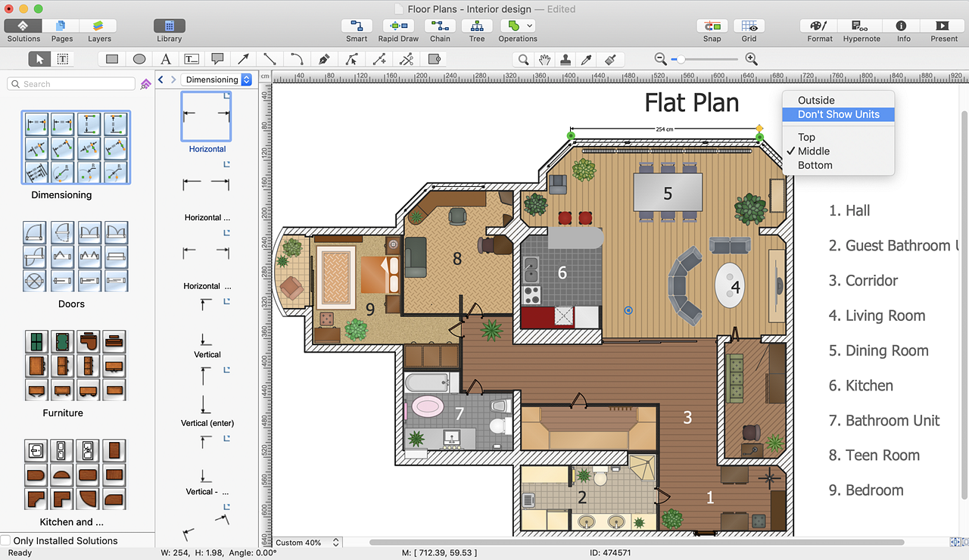This screenshot has width=969, height=560.
Task: Open the Doors solution thumbnail
Action: coord(76,257)
